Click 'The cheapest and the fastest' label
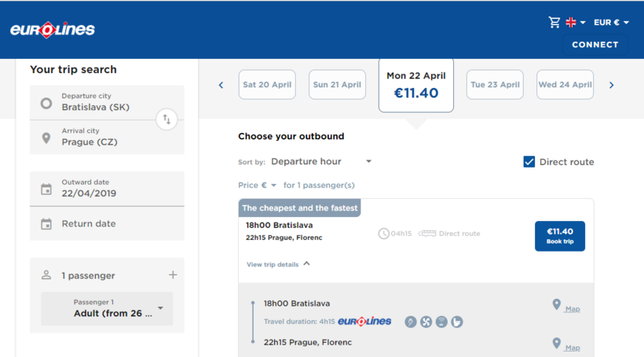The height and width of the screenshot is (357, 644). pos(300,208)
